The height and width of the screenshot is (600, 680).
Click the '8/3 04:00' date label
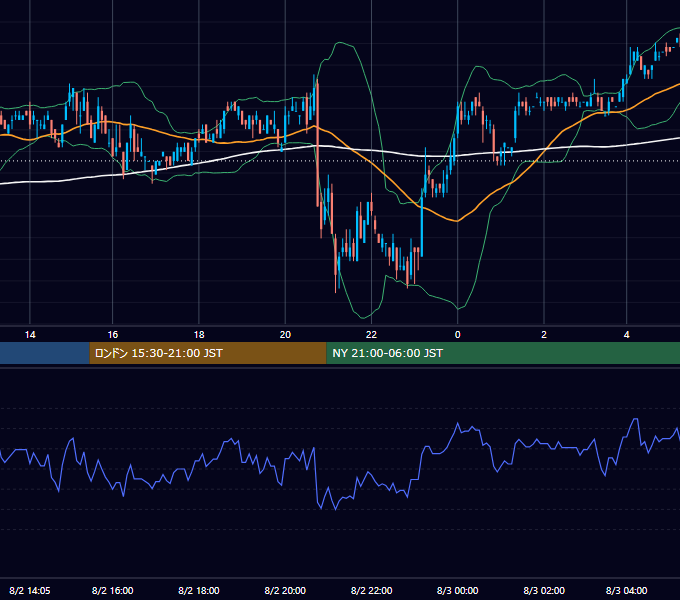tap(626, 590)
